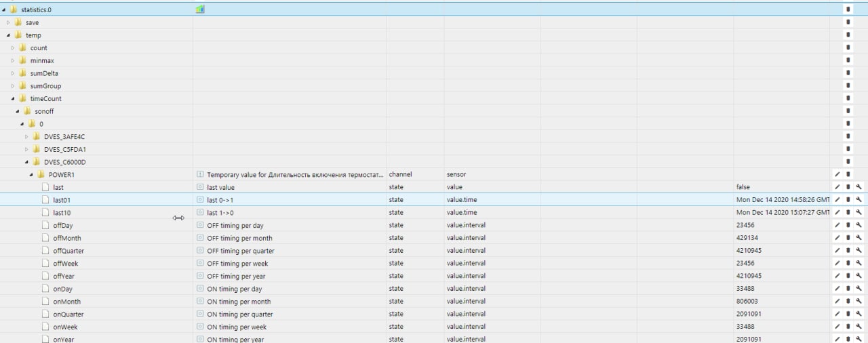Click value 33488 in the onDay row
This screenshot has width=868, height=343.
745,289
